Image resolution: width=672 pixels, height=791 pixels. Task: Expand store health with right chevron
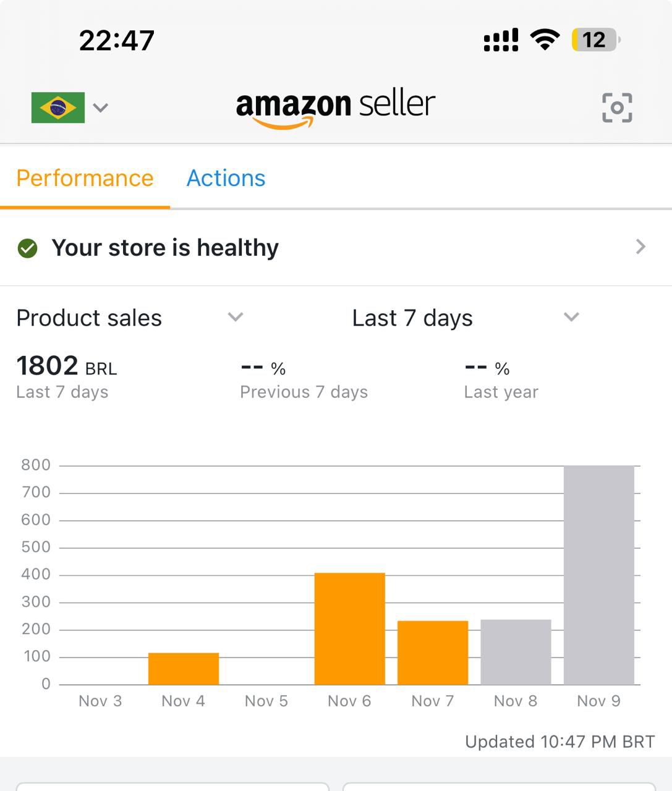click(x=640, y=247)
